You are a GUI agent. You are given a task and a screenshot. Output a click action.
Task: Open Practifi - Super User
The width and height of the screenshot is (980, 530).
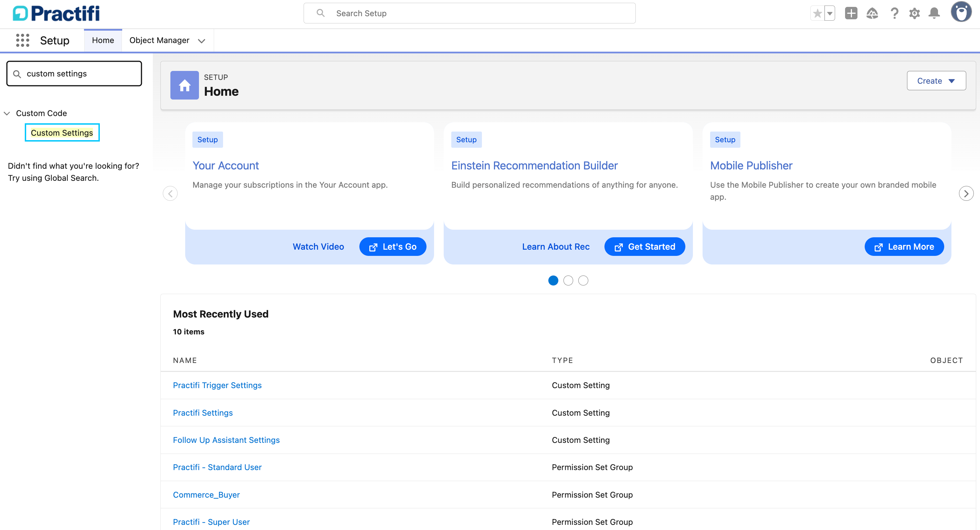pyautogui.click(x=211, y=522)
